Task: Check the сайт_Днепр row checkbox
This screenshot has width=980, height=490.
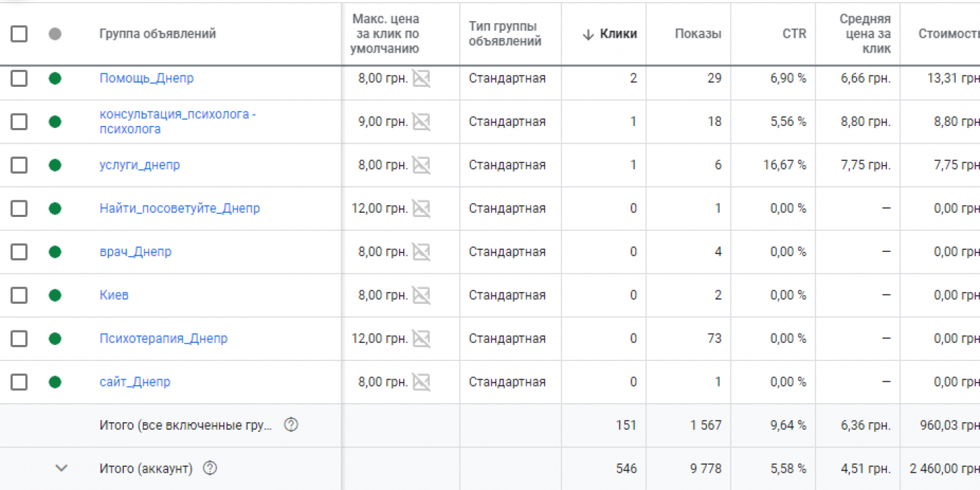Action: click(19, 382)
